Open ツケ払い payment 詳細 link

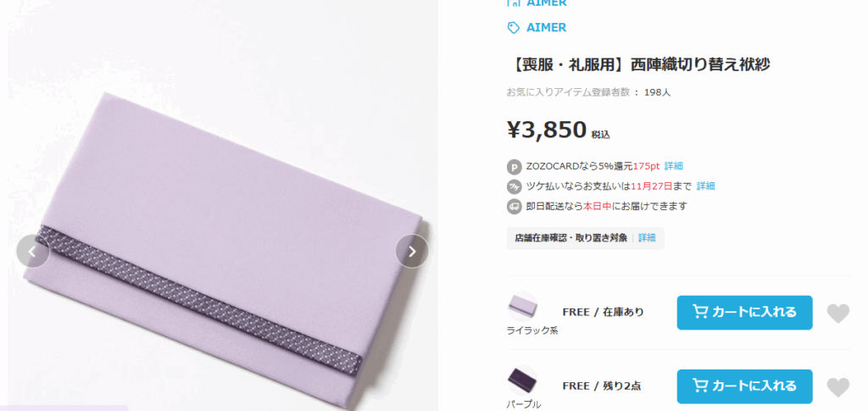pos(706,186)
